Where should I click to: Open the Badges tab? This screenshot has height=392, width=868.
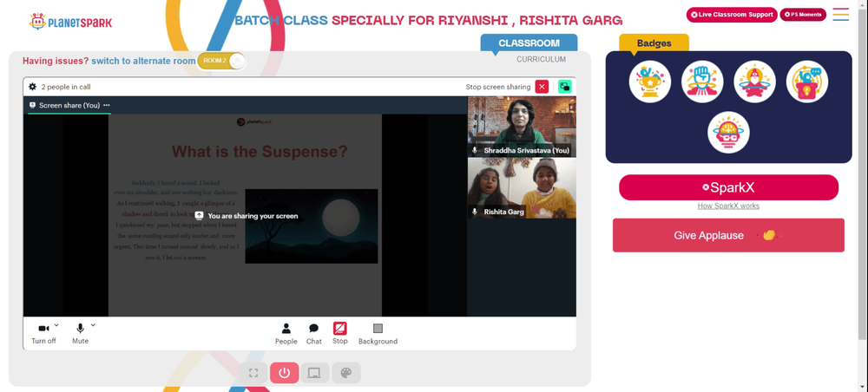pyautogui.click(x=654, y=43)
